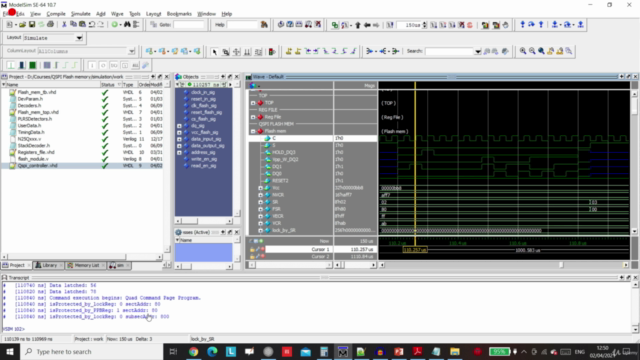This screenshot has width=640, height=360.
Task: Select clock_in_sig in Objects panel
Action: point(203,92)
